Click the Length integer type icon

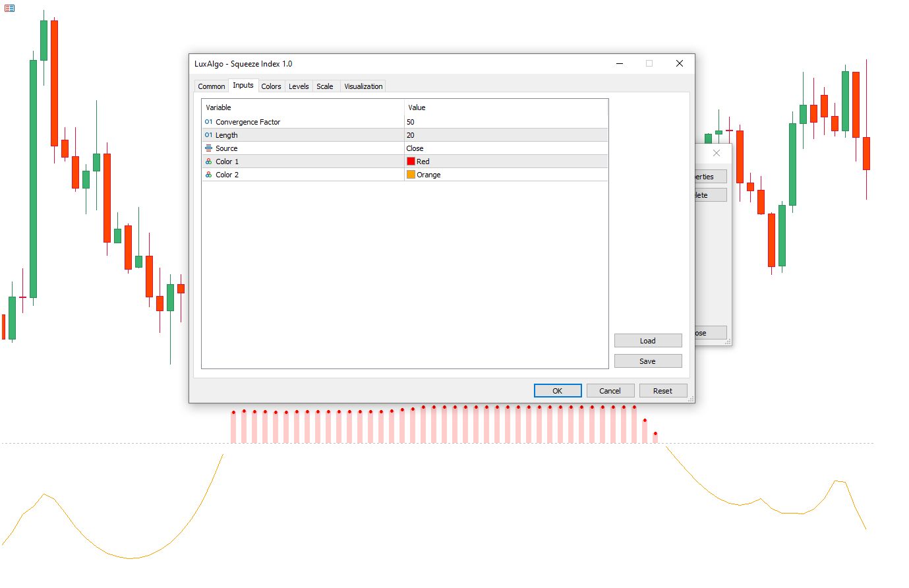pos(208,135)
